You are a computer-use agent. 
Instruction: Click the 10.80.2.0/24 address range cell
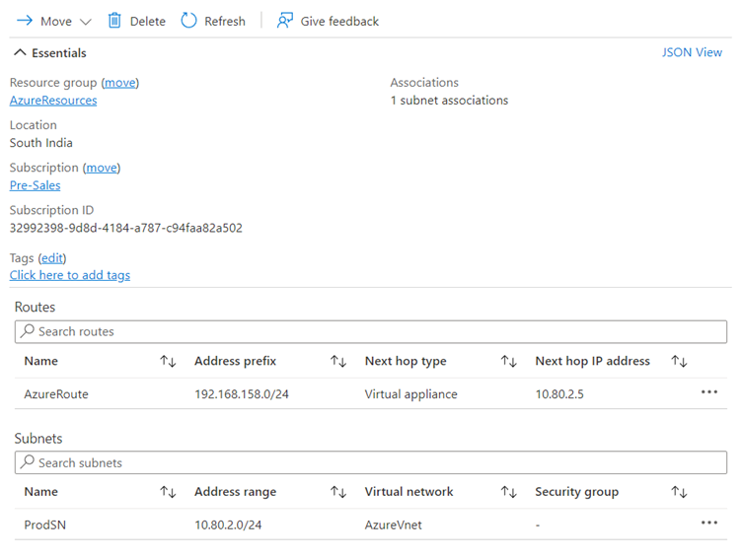[x=228, y=525]
